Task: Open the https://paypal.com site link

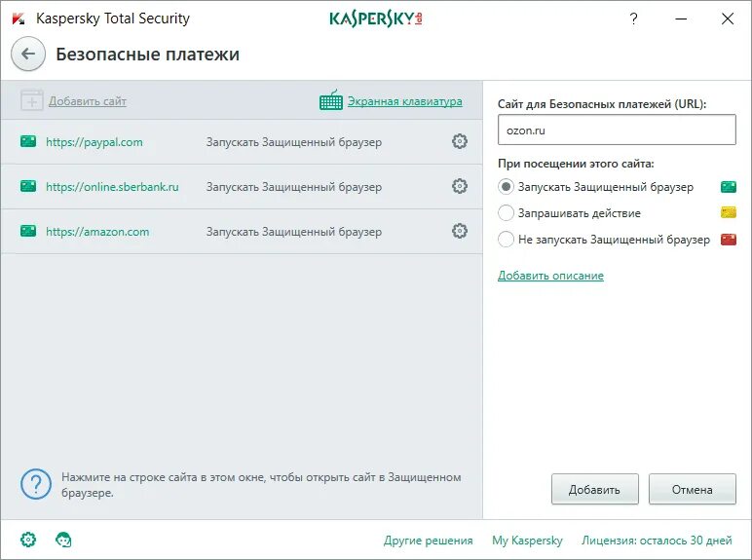Action: tap(94, 142)
